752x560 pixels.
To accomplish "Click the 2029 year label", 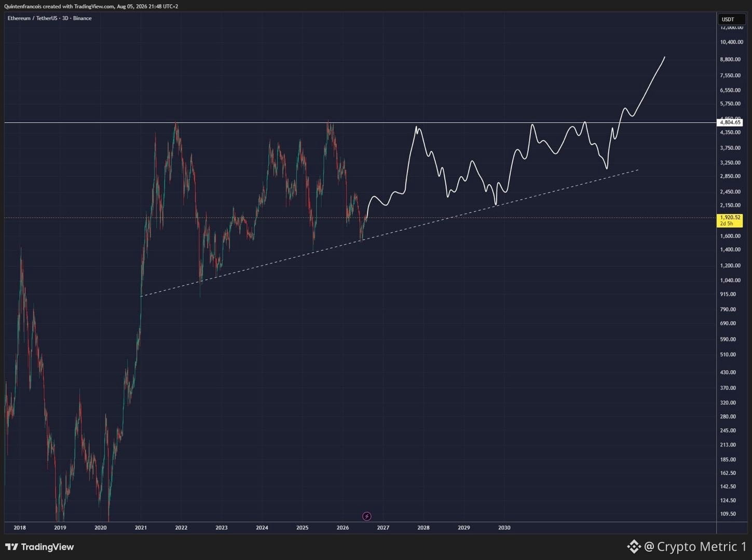I will [x=464, y=528].
